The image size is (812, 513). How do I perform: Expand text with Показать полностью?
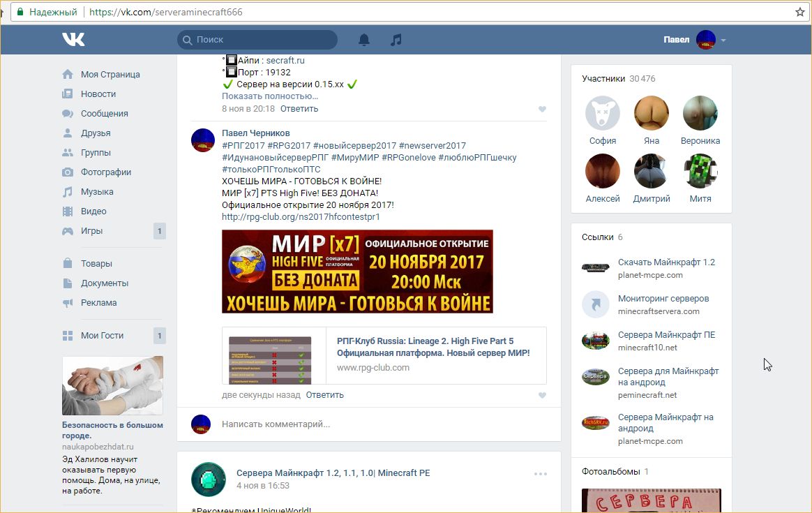(264, 96)
